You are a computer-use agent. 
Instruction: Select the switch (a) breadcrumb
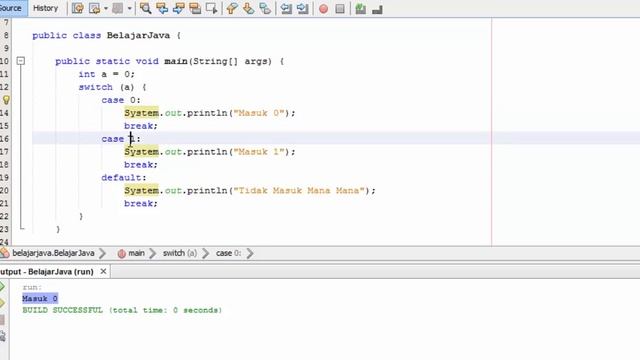point(180,253)
